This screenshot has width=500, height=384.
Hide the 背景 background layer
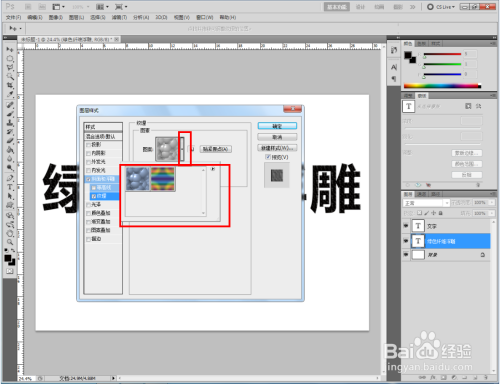coord(406,255)
